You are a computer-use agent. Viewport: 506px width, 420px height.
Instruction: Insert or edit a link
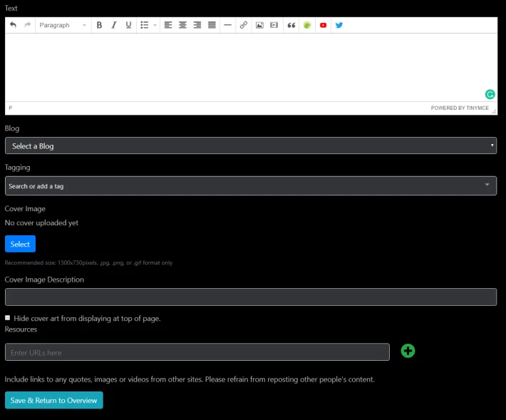tap(244, 25)
